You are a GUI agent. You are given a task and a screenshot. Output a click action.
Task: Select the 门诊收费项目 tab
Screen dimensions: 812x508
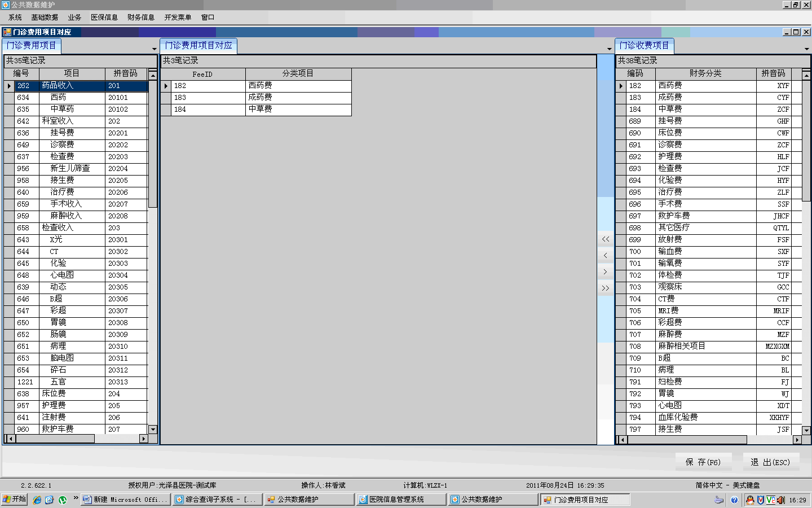(644, 46)
